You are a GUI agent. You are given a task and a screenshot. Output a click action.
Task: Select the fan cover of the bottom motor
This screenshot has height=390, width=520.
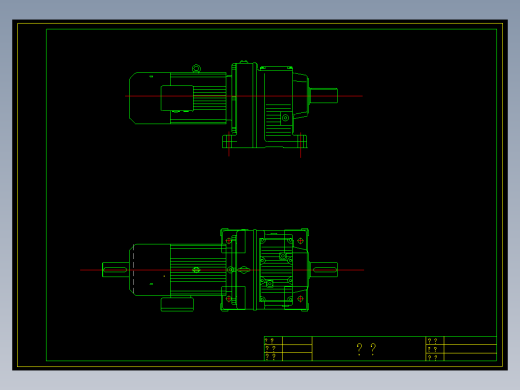pyautogui.click(x=150, y=270)
